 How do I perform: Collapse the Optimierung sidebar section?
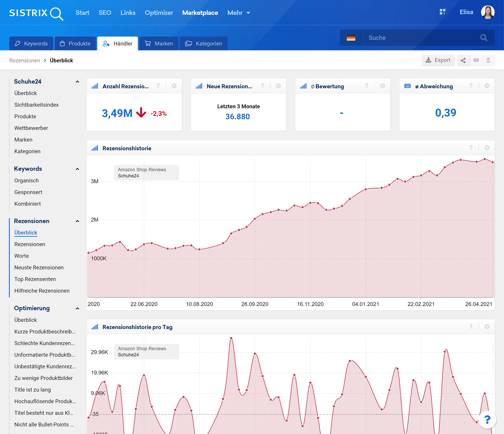click(77, 308)
